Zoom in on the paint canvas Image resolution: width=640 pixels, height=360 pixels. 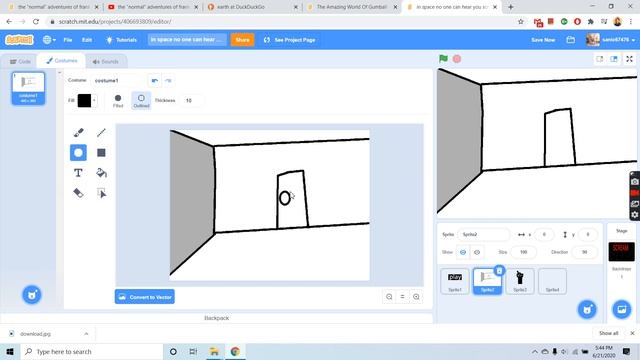(416, 297)
